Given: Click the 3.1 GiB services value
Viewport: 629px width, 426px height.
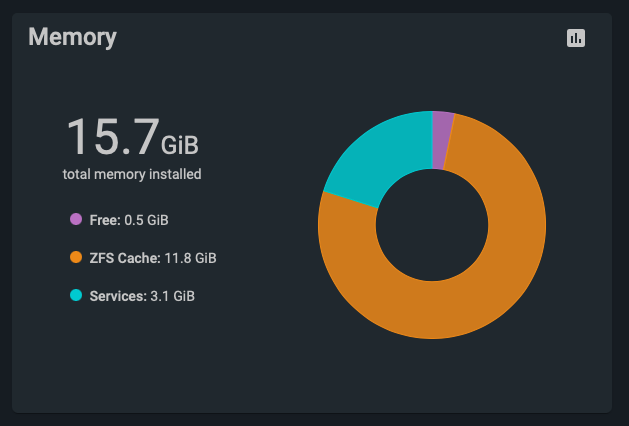Looking at the screenshot, I should click(x=174, y=296).
